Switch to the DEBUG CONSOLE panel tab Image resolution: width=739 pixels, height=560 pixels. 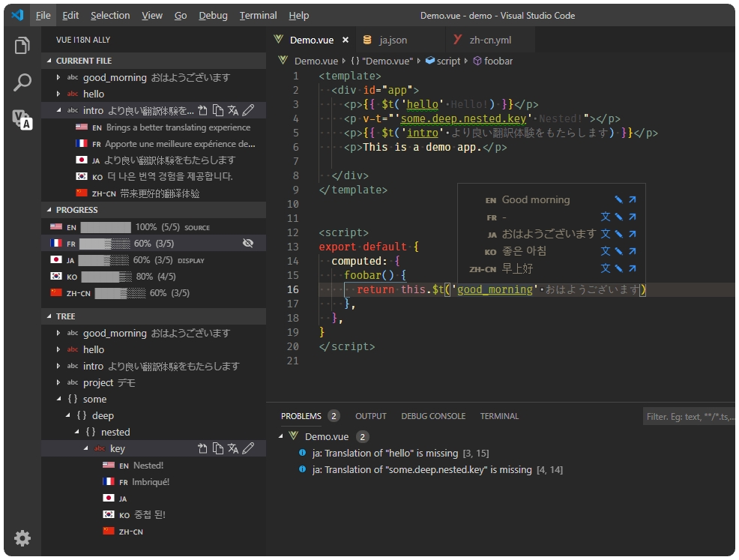pyautogui.click(x=433, y=416)
